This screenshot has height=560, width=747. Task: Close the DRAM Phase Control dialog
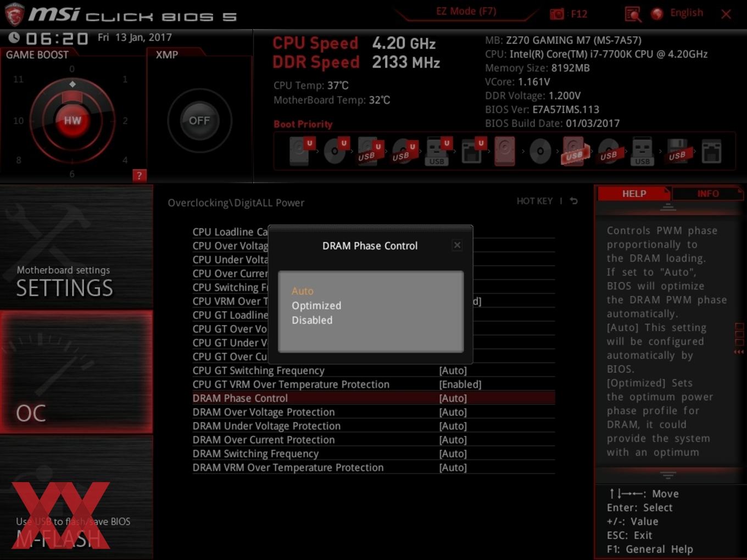457,245
